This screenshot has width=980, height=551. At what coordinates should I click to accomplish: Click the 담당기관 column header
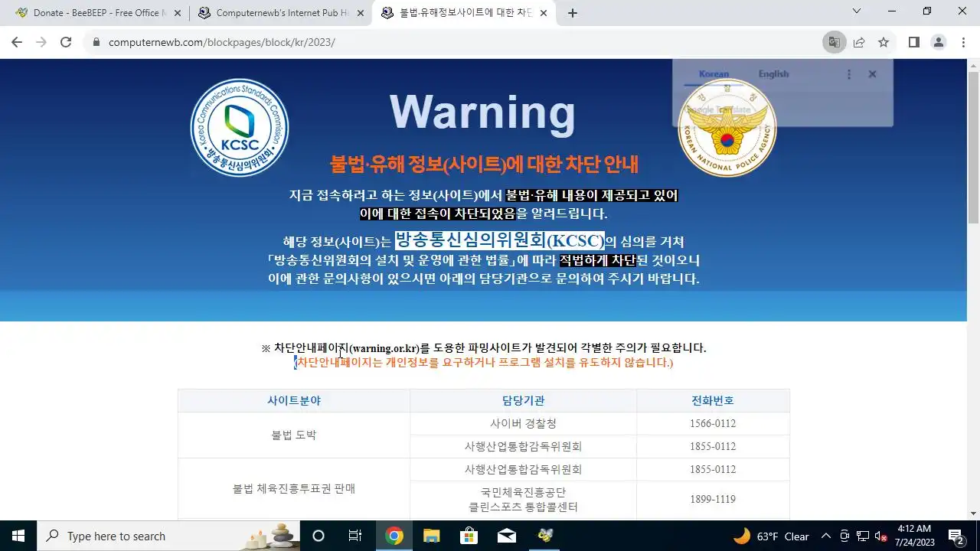pos(524,400)
